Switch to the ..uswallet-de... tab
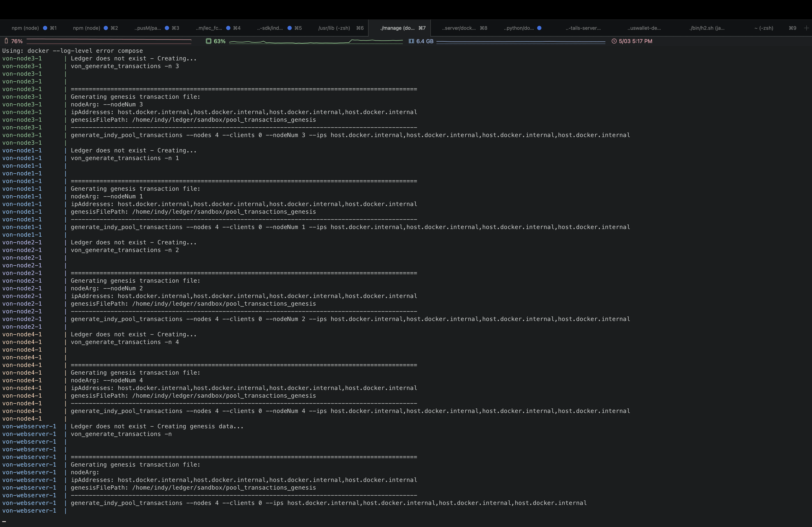Viewport: 812px width, 527px height. (x=644, y=28)
